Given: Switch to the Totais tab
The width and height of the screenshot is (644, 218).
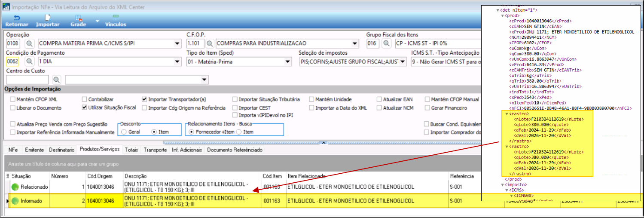Looking at the screenshot, I should [131, 150].
